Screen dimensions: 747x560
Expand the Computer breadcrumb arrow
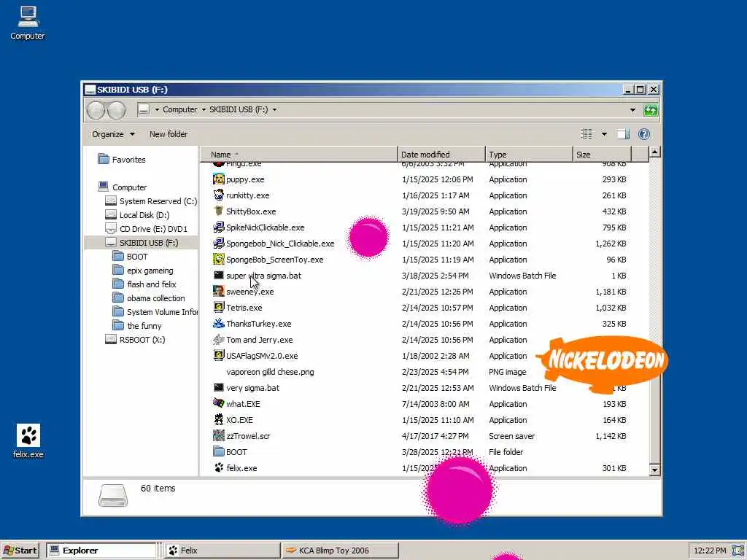[x=204, y=109]
